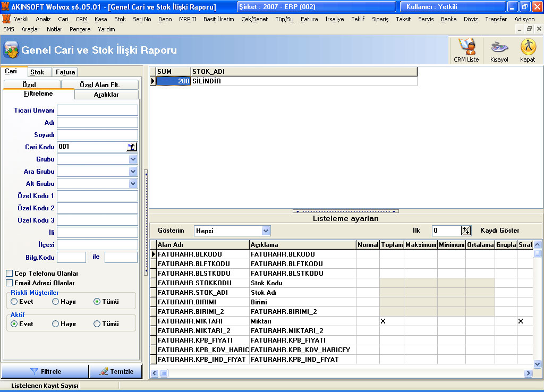Viewport: 544px width, 392px height.
Task: Click the İlk record count calculator icon
Action: click(x=465, y=231)
